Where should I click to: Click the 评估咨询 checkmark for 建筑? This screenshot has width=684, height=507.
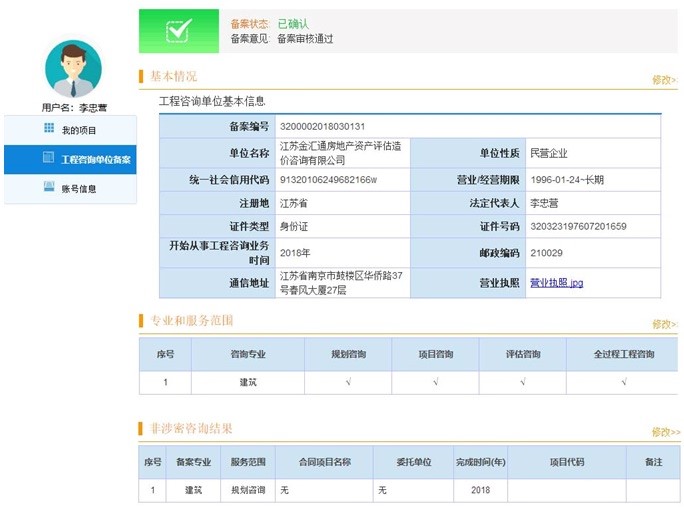click(522, 381)
